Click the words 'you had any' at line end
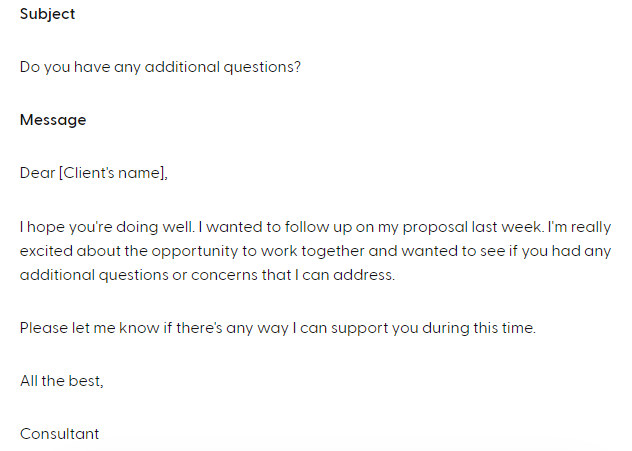 point(566,251)
